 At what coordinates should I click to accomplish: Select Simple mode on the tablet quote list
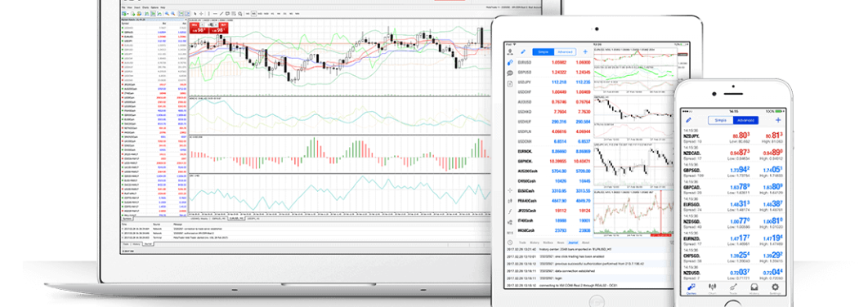pos(544,51)
